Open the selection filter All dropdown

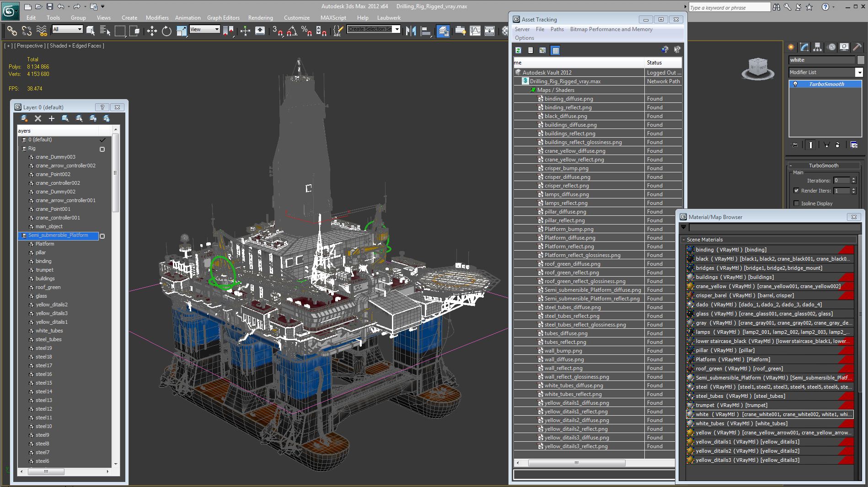[80, 29]
